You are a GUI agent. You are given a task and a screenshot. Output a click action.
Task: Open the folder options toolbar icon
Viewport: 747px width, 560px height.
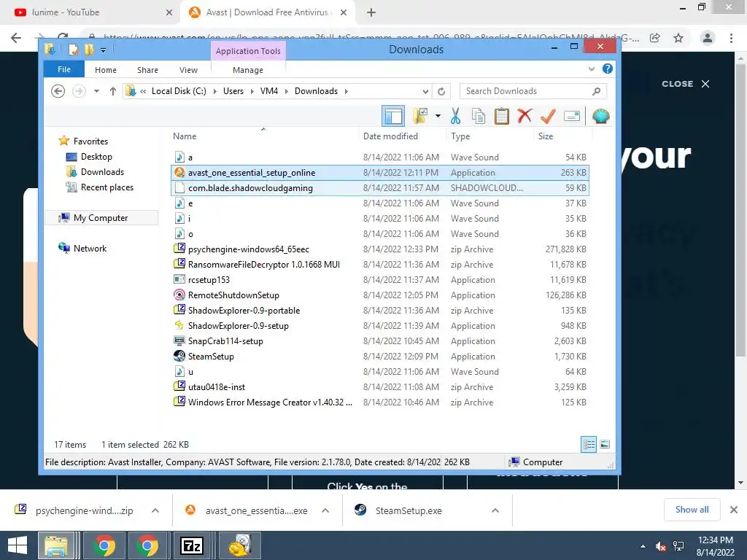pos(419,116)
